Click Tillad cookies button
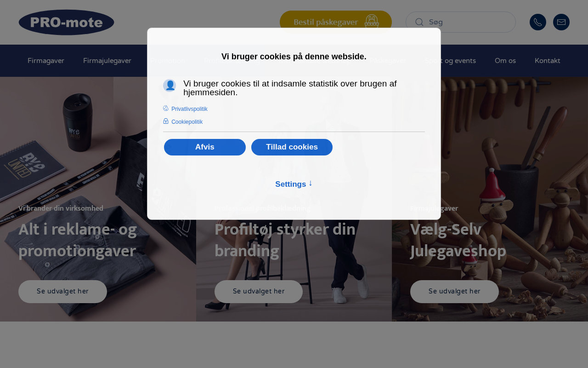588x368 pixels. [x=292, y=147]
